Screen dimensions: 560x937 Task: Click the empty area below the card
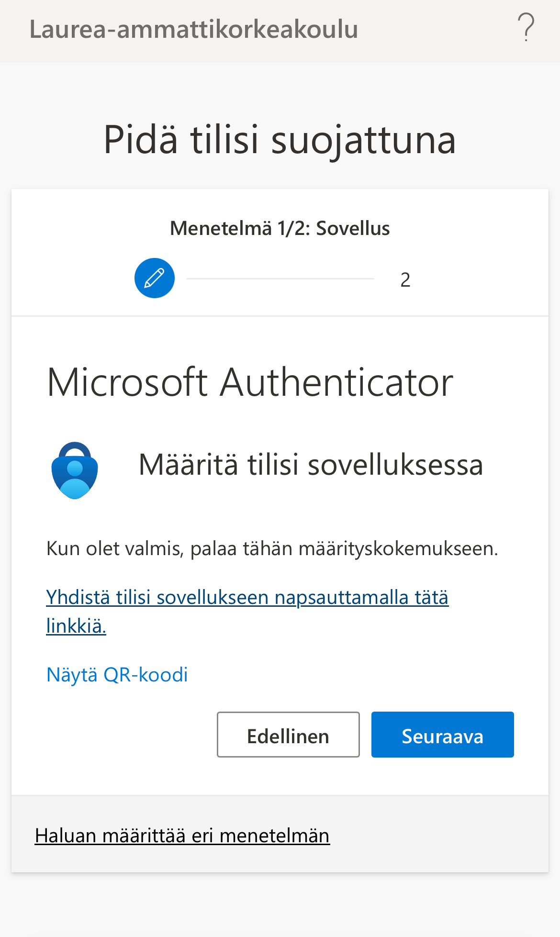click(x=280, y=904)
